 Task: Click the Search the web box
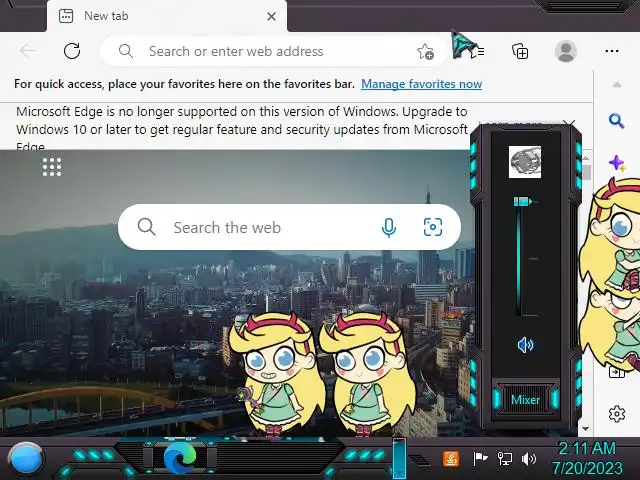point(289,227)
